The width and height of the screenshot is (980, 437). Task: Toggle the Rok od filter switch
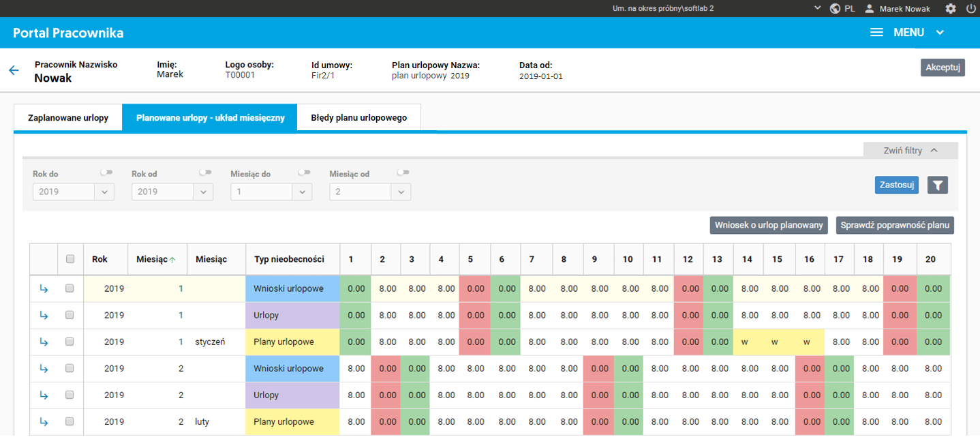[205, 172]
